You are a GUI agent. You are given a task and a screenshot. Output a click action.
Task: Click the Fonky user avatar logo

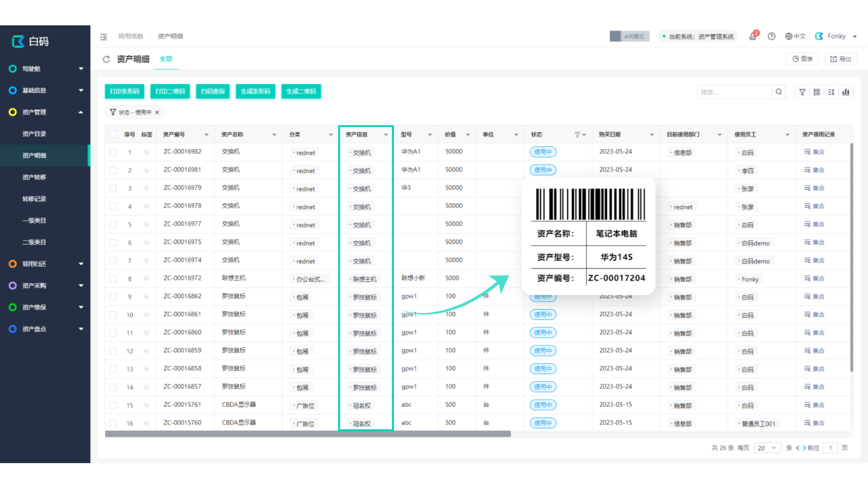click(819, 36)
